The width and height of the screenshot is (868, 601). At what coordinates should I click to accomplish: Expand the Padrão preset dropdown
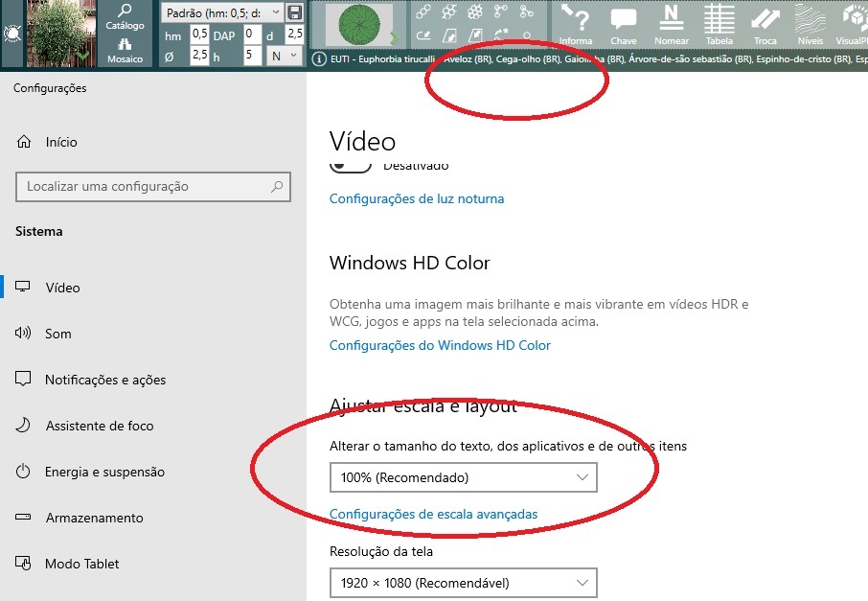pos(221,12)
